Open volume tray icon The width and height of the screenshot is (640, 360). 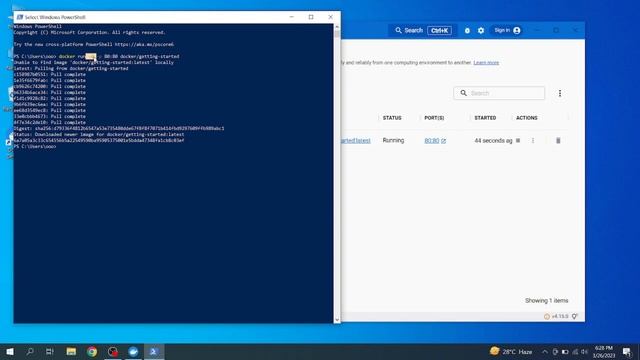(x=584, y=351)
